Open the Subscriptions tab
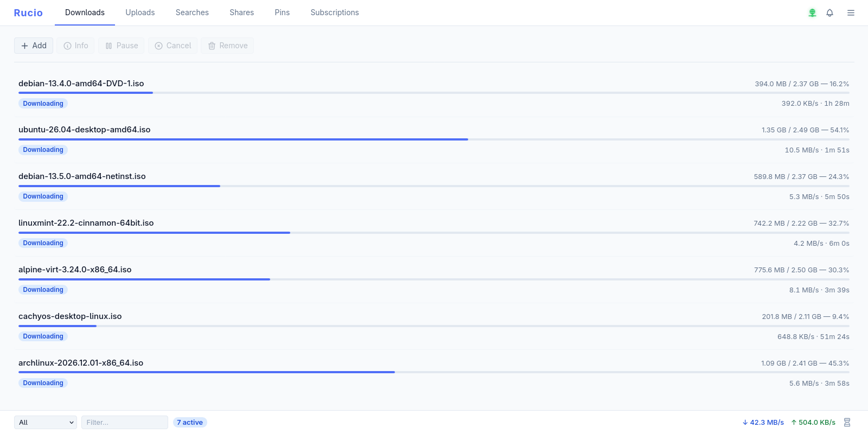Viewport: 868px width, 434px height. coord(335,12)
